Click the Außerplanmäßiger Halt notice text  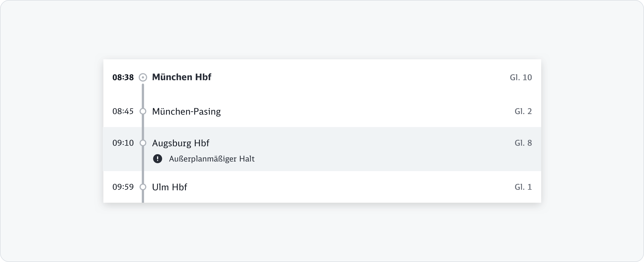click(212, 159)
